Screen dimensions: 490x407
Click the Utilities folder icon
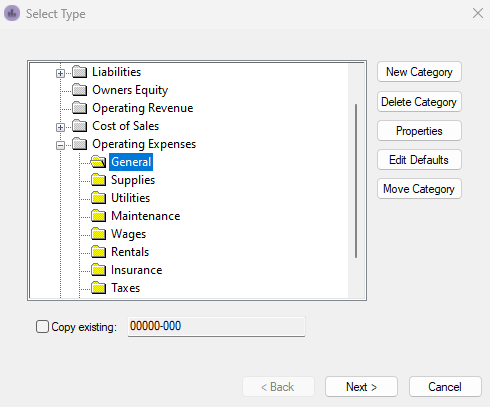pyautogui.click(x=99, y=198)
